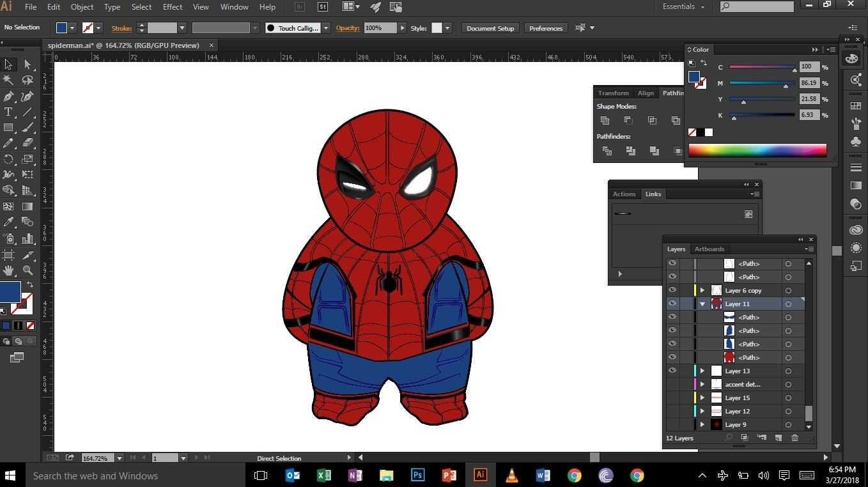Click the Unite shape mode icon
This screenshot has height=487, width=868.
605,120
